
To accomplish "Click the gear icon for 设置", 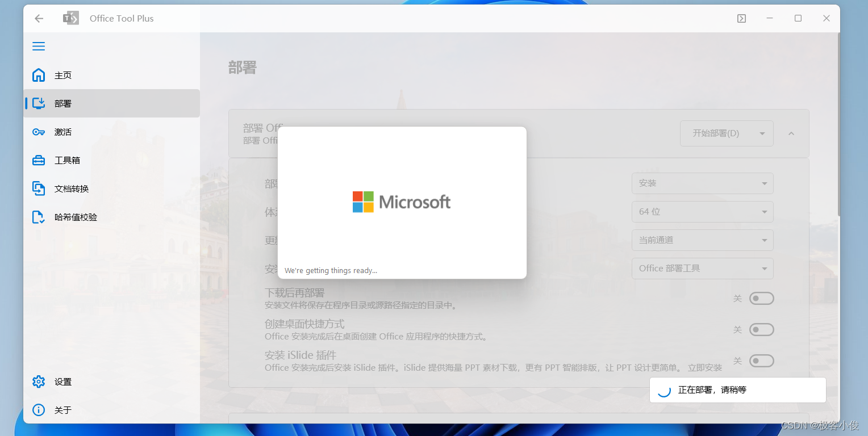I will (x=39, y=381).
